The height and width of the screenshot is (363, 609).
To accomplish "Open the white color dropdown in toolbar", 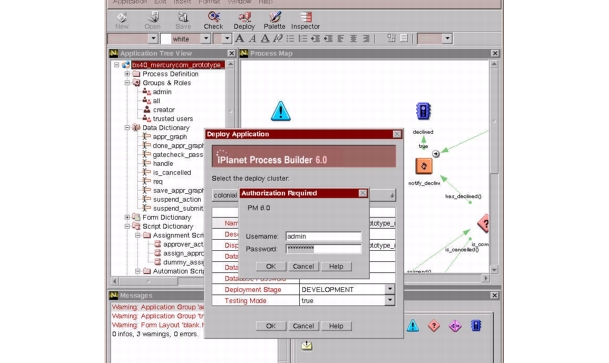I will [x=206, y=38].
